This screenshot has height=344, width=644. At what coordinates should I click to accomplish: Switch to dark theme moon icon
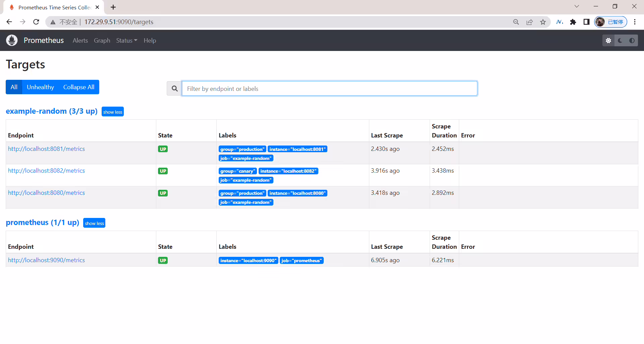620,41
